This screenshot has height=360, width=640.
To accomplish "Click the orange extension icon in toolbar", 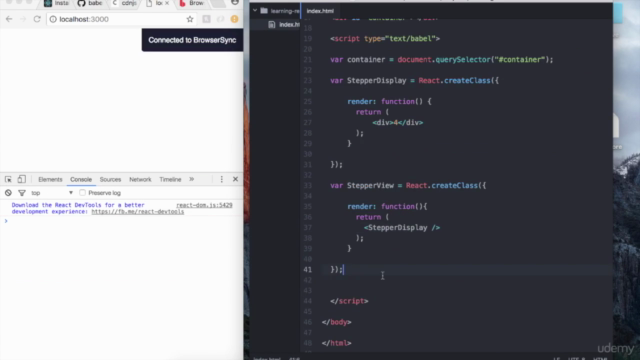I will pos(234,19).
